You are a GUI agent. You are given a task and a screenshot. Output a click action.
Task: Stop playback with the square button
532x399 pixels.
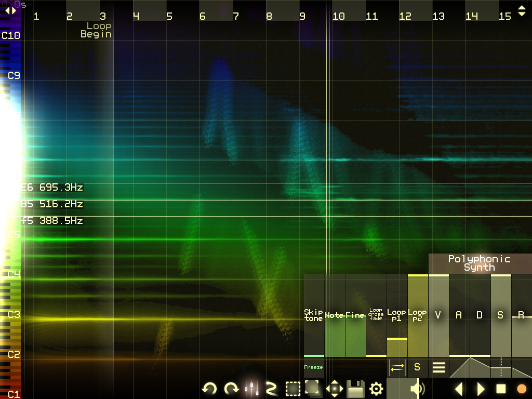(501, 389)
